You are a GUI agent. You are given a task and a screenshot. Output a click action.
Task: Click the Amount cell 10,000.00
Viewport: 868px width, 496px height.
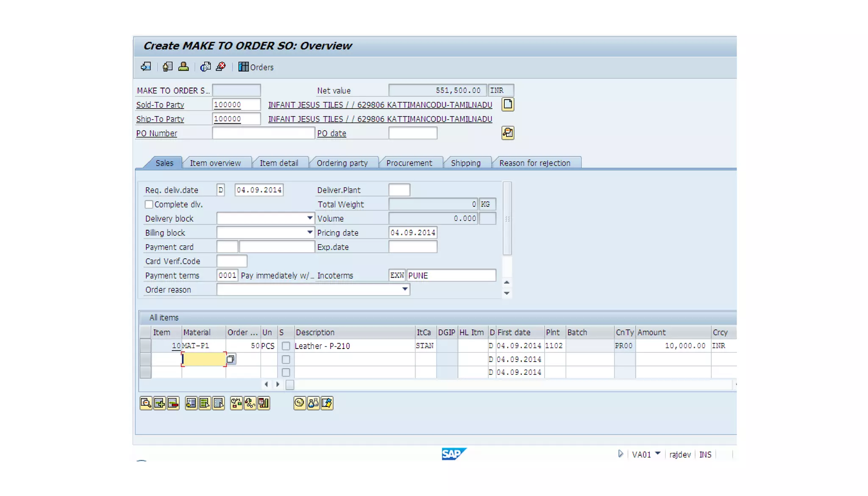coord(673,346)
